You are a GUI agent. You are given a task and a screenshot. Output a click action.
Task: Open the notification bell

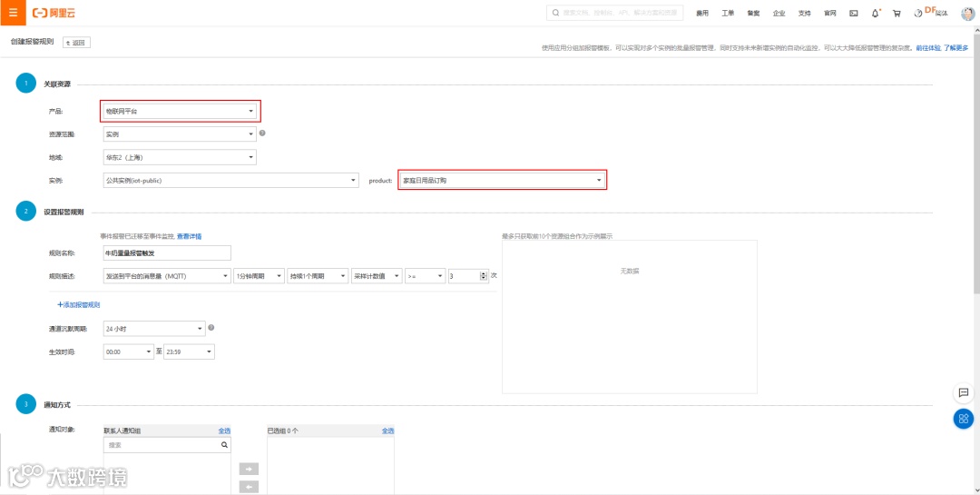876,13
